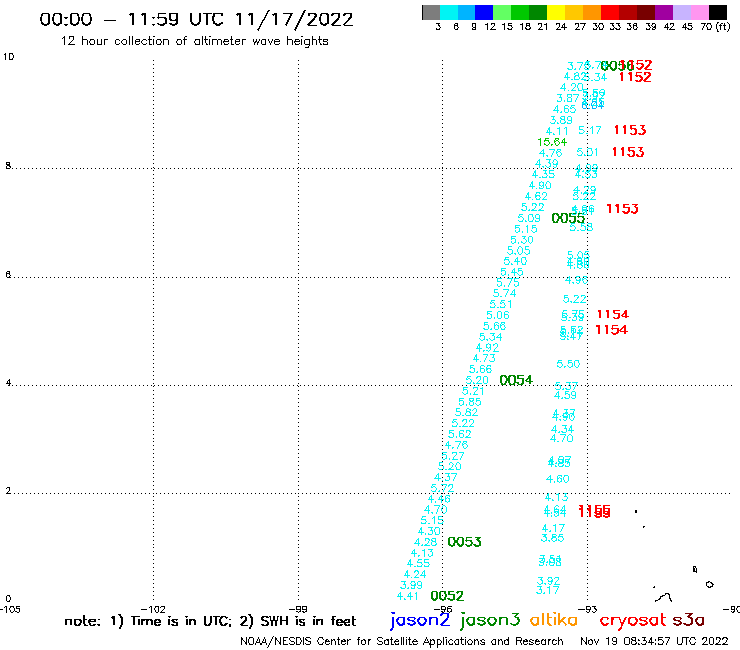The image size is (740, 650).
Task: Click the wave height value '5.51'
Action: coord(501,304)
